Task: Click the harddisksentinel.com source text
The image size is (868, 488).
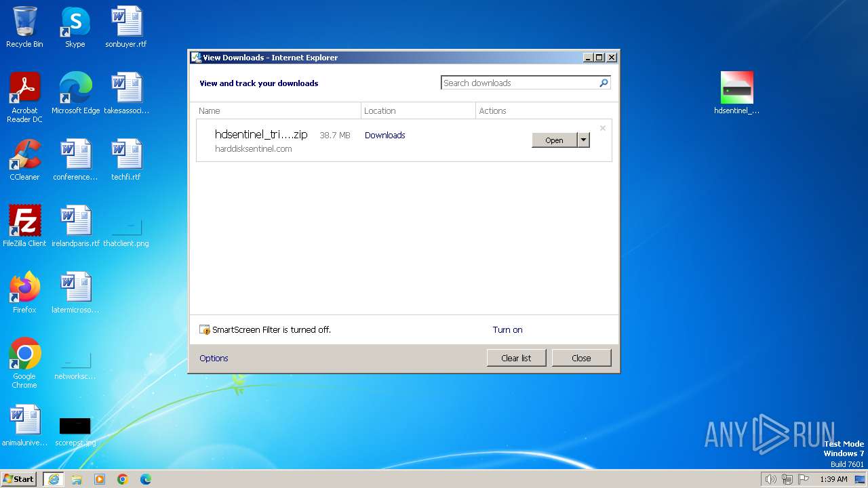Action: click(x=254, y=148)
